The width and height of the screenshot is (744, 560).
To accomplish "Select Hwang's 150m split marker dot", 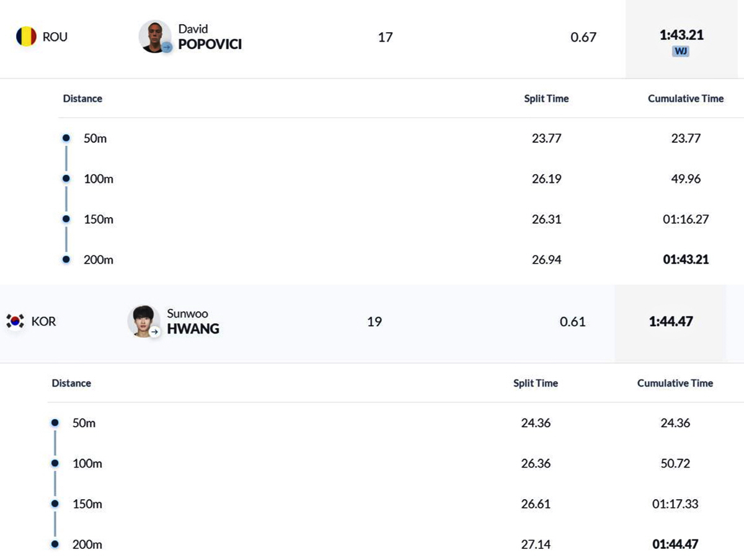I will point(55,504).
